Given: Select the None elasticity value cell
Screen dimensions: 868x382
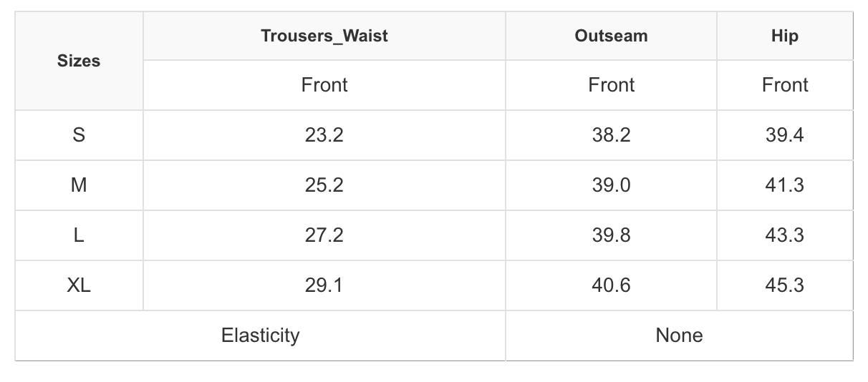Looking at the screenshot, I should 679,336.
